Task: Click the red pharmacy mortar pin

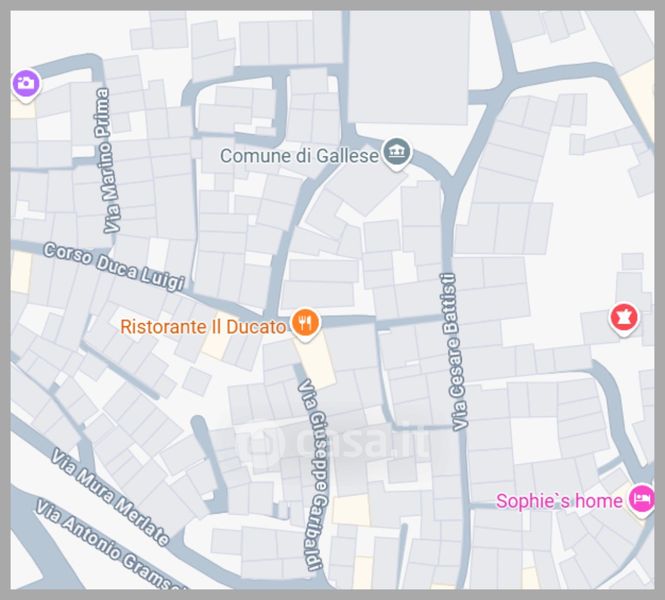Action: pyautogui.click(x=624, y=318)
